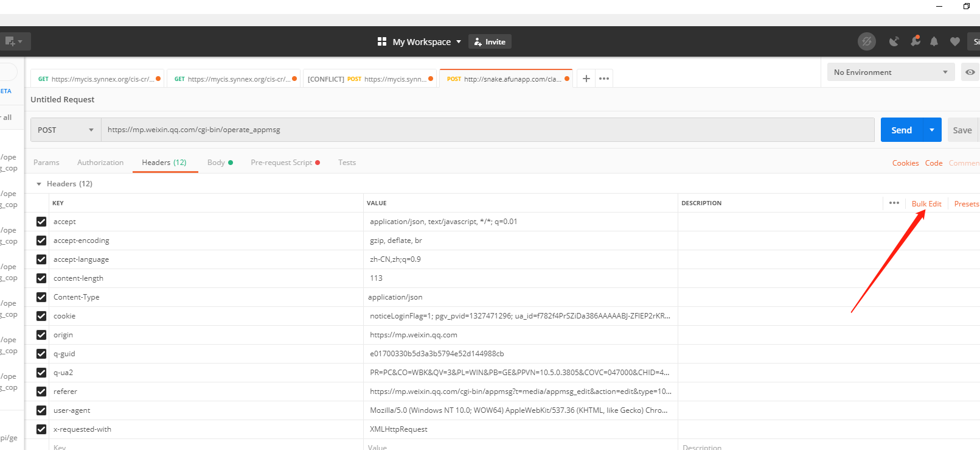Open the Send button dropdown arrow
This screenshot has height=450, width=980.
(932, 130)
